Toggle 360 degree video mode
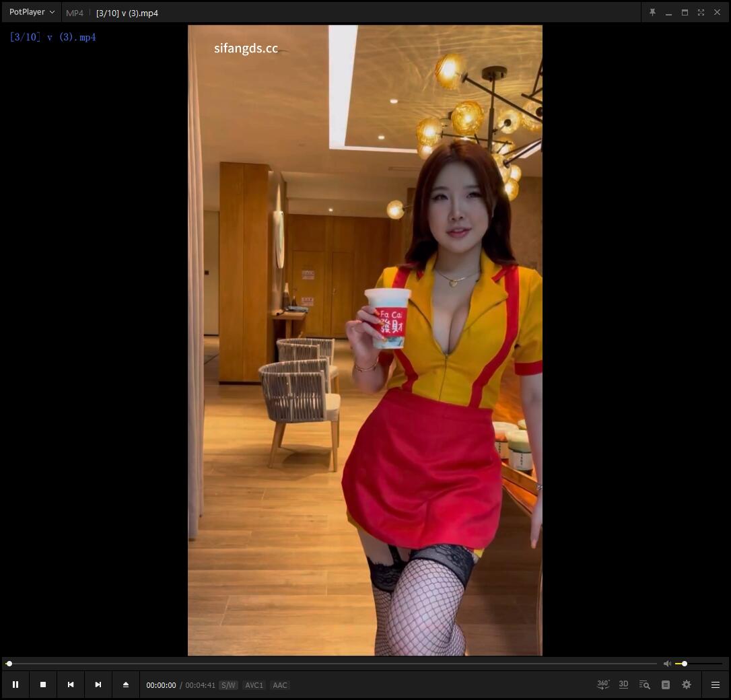731x700 pixels. point(603,685)
